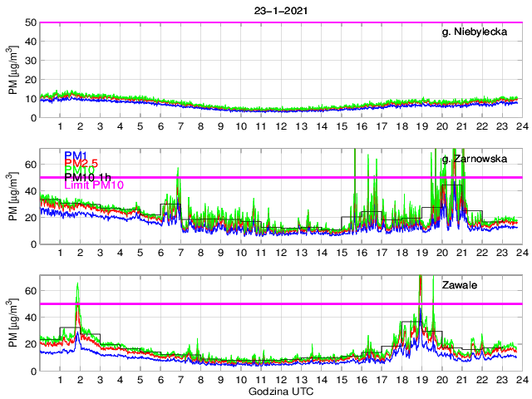This screenshot has height=399, width=532.
Task: Click hour 12 tick under the Zawale panel
Action: (x=281, y=379)
